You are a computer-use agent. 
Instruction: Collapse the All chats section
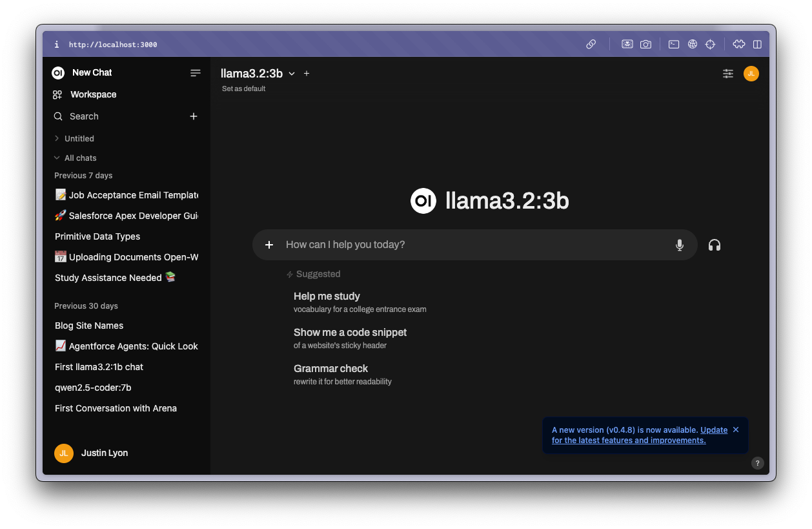click(76, 158)
